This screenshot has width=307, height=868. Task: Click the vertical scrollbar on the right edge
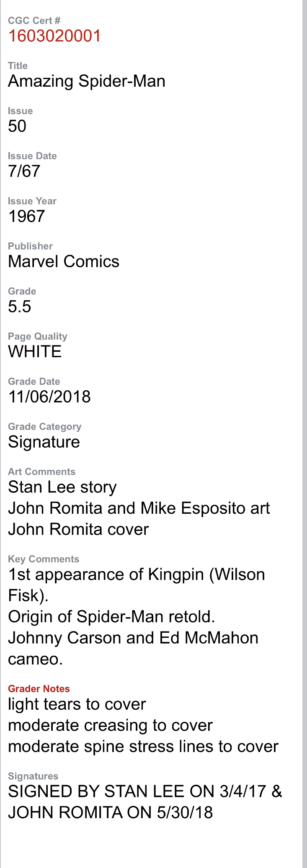[304, 434]
